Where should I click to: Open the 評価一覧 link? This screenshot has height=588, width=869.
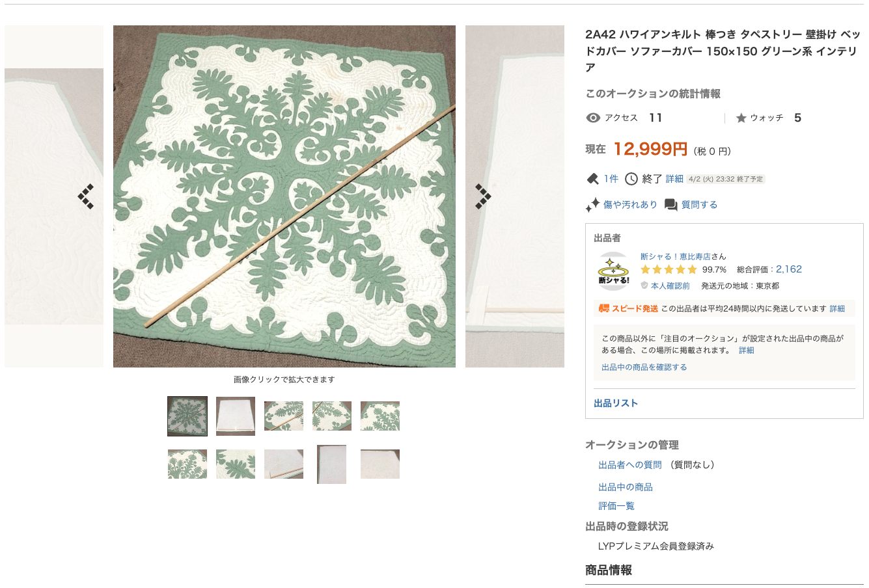[616, 506]
